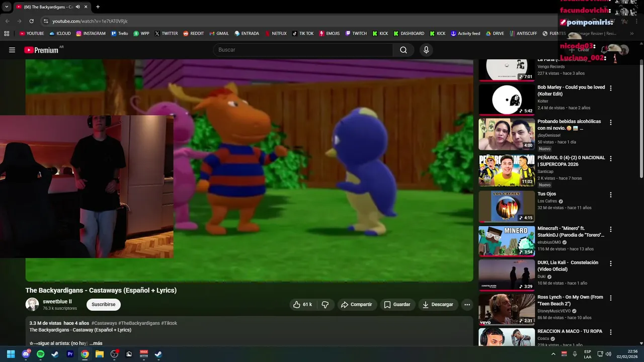
Task: Open Premiere Pro from the taskbar
Action: (x=70, y=354)
